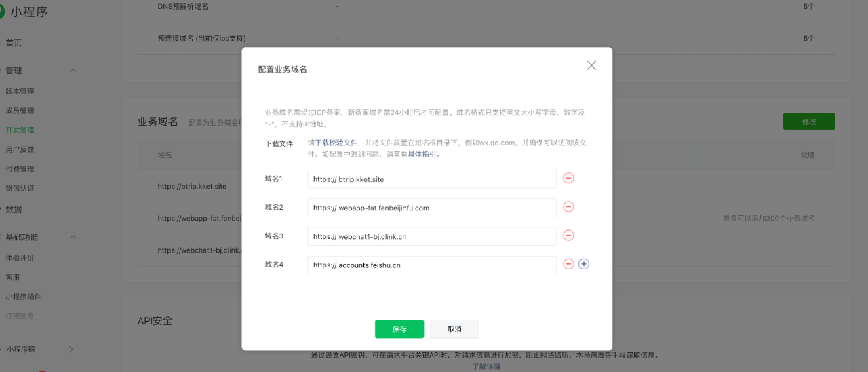868x372 pixels.
Task: Open 客服 in the sidebar
Action: click(x=13, y=278)
